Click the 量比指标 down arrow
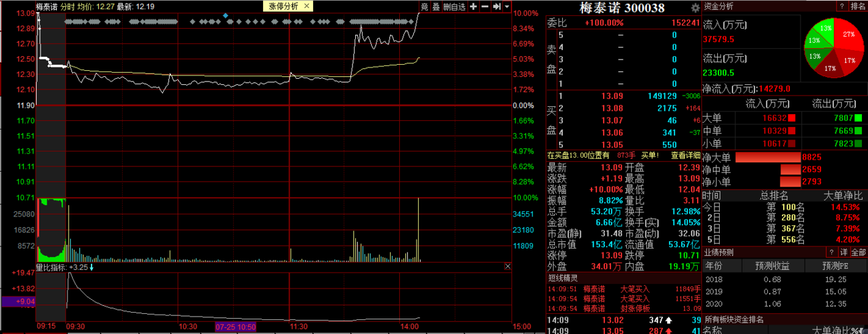 (x=92, y=267)
